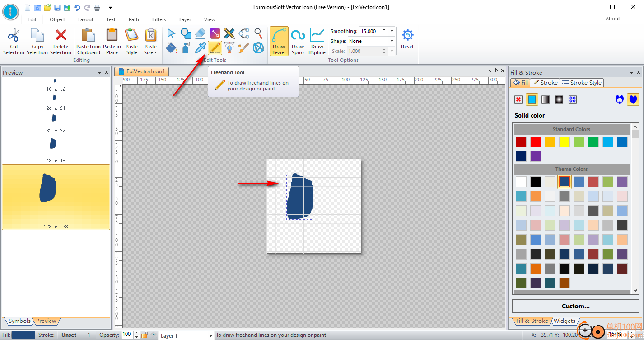This screenshot has width=644, height=340.
Task: Choose Solid color fill type
Action: point(532,99)
